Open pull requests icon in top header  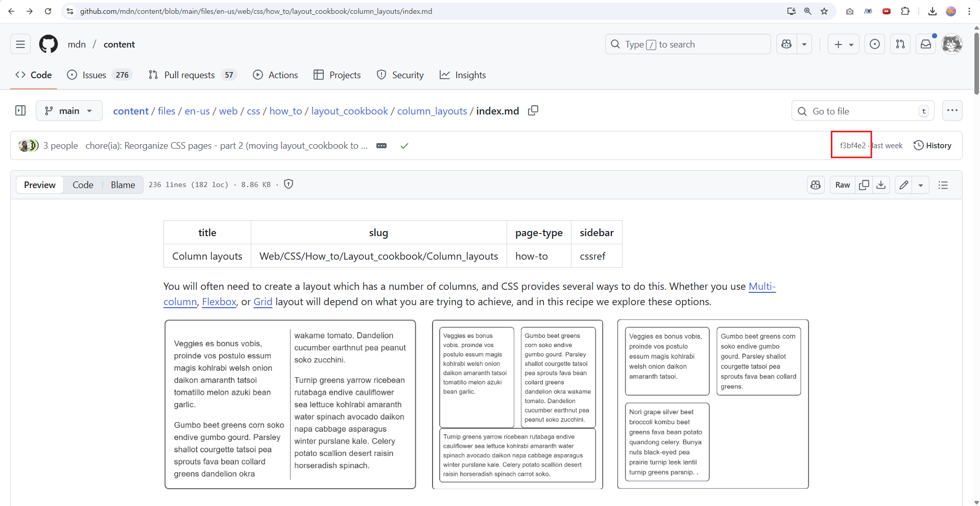(x=900, y=44)
